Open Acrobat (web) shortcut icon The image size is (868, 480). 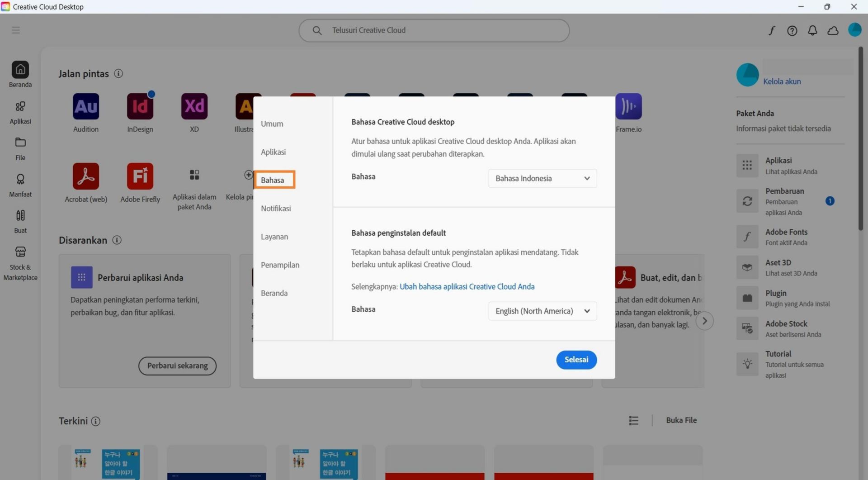[86, 176]
